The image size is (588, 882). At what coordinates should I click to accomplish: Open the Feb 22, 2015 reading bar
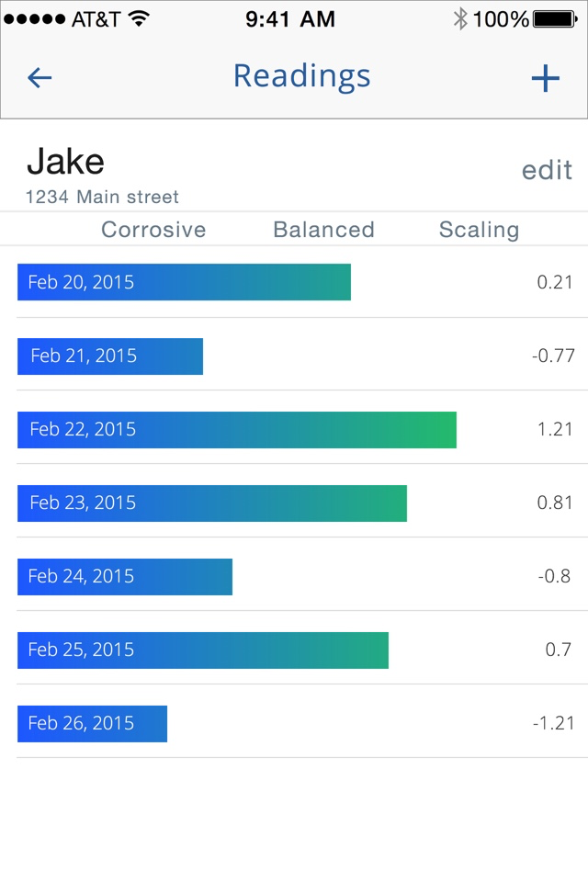pyautogui.click(x=237, y=430)
